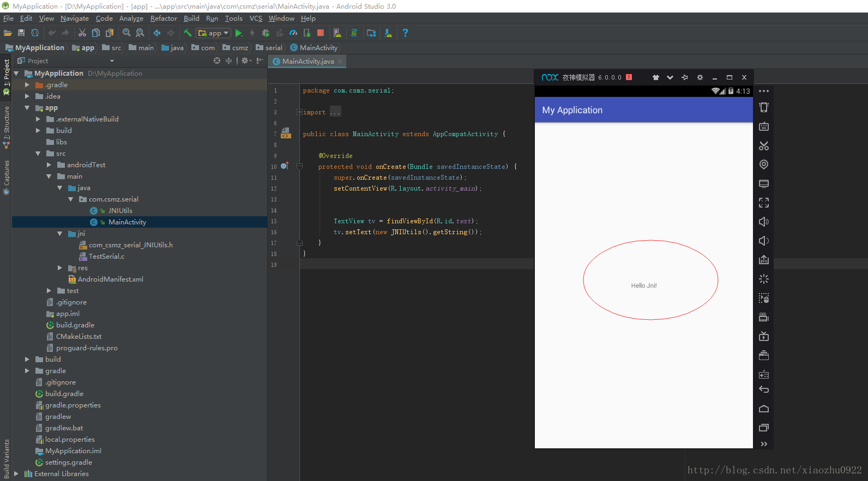The image size is (868, 481).
Task: Close the MainActivity.java tab
Action: tap(340, 62)
